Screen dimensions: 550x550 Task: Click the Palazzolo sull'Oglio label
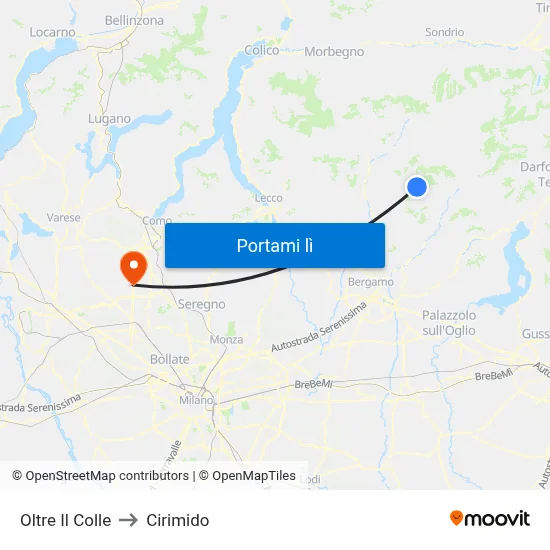(449, 323)
